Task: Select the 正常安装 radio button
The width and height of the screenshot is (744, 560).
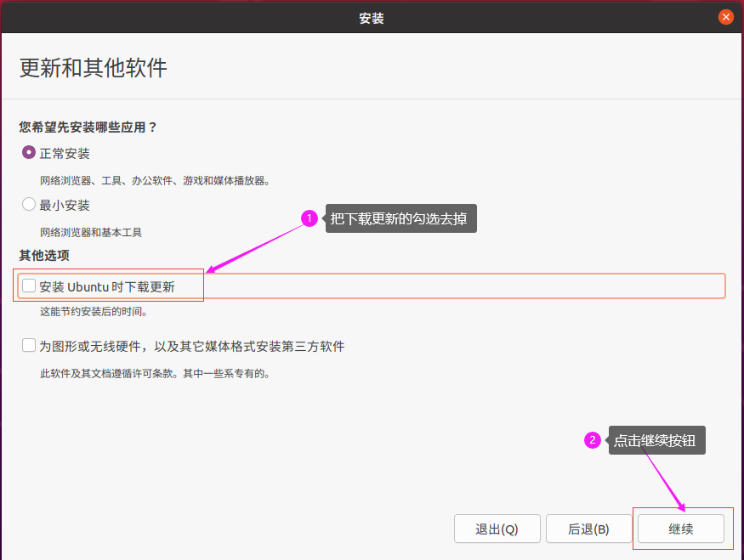Action: 29,153
